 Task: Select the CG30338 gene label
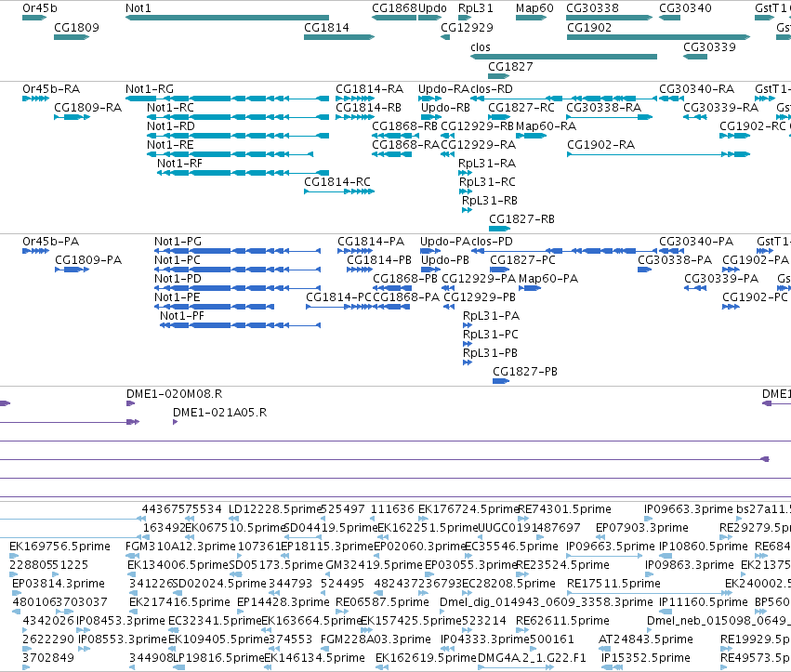point(592,8)
